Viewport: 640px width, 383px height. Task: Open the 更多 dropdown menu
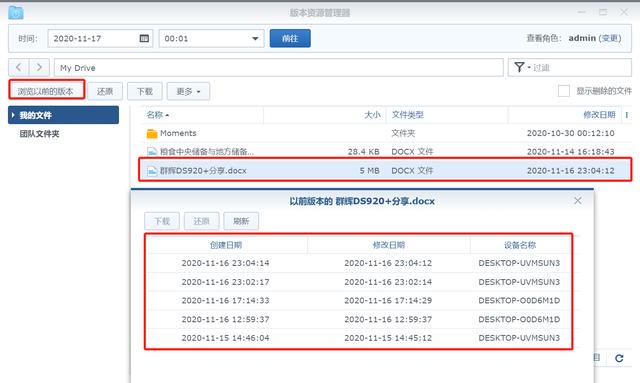[188, 91]
